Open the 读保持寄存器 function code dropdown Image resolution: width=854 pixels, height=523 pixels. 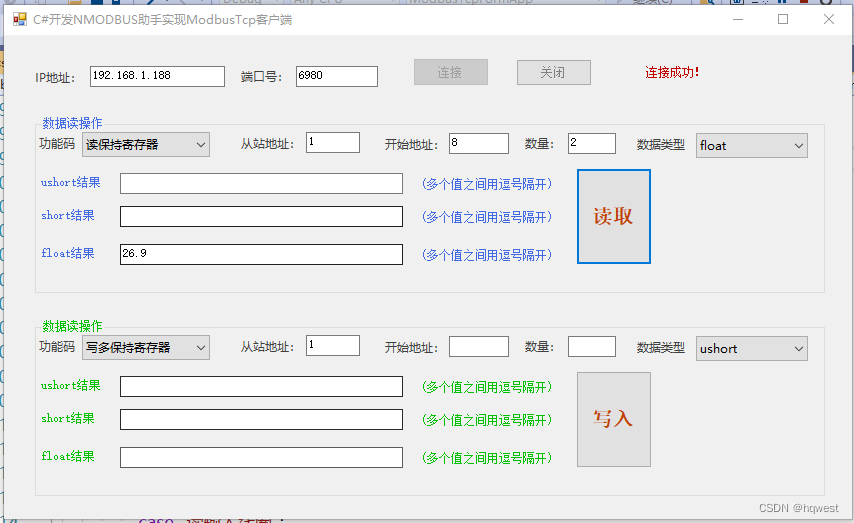point(146,145)
